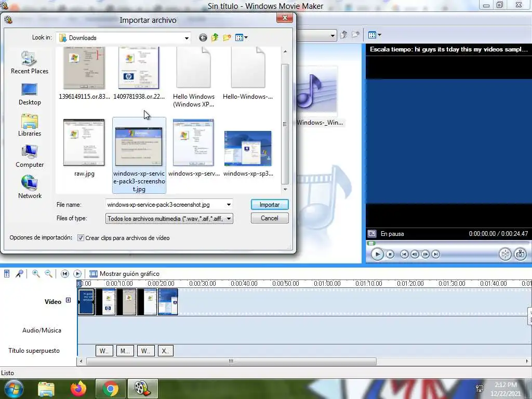Viewport: 532px width, 399px height.
Task: Select the last blue clip on video track
Action: click(168, 302)
